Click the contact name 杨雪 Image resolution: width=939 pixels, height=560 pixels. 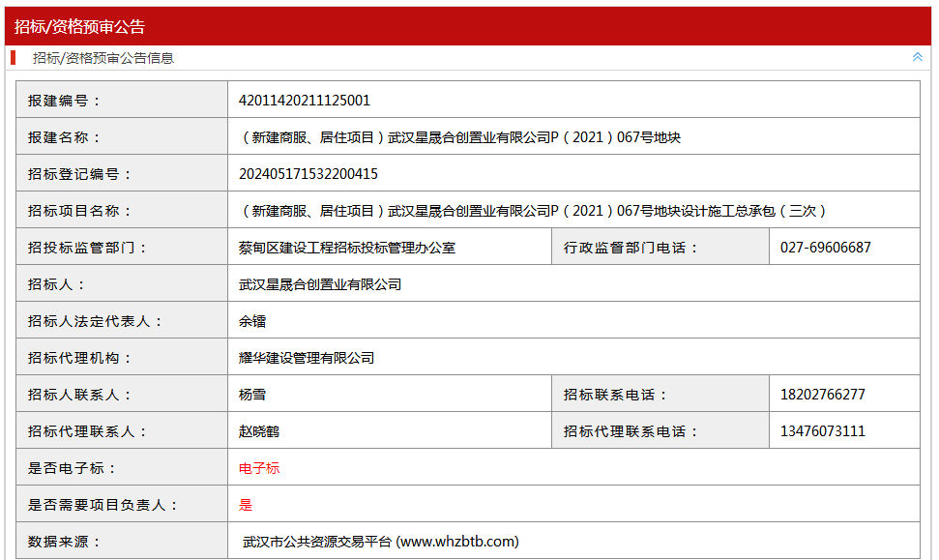(252, 395)
